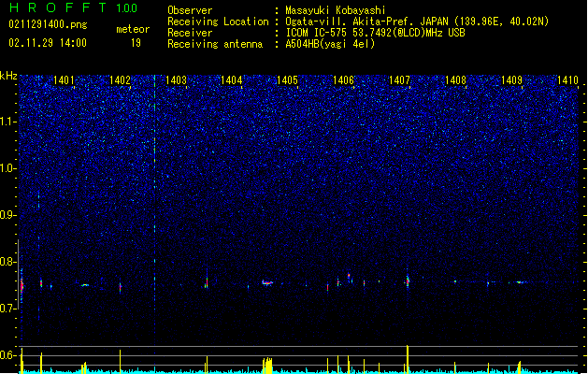Screen dimensions: 588x374
Task: Click the 0.6 frequency axis label
Action: point(7,355)
